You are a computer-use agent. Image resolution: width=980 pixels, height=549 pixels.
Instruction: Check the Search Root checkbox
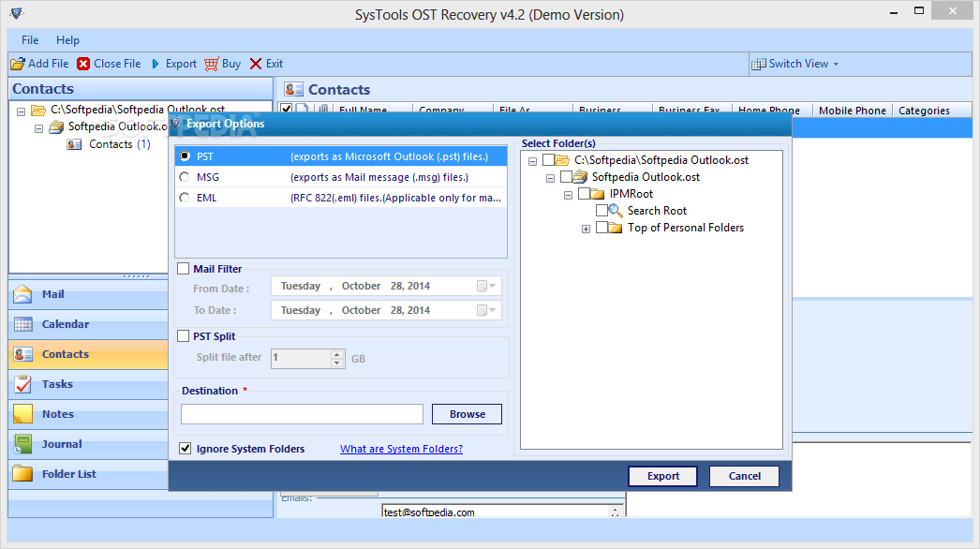(601, 211)
